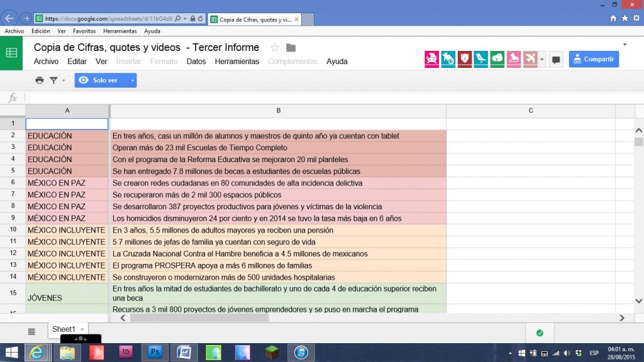
Task: Expand the Solo ver mode dropdown
Action: 132,80
